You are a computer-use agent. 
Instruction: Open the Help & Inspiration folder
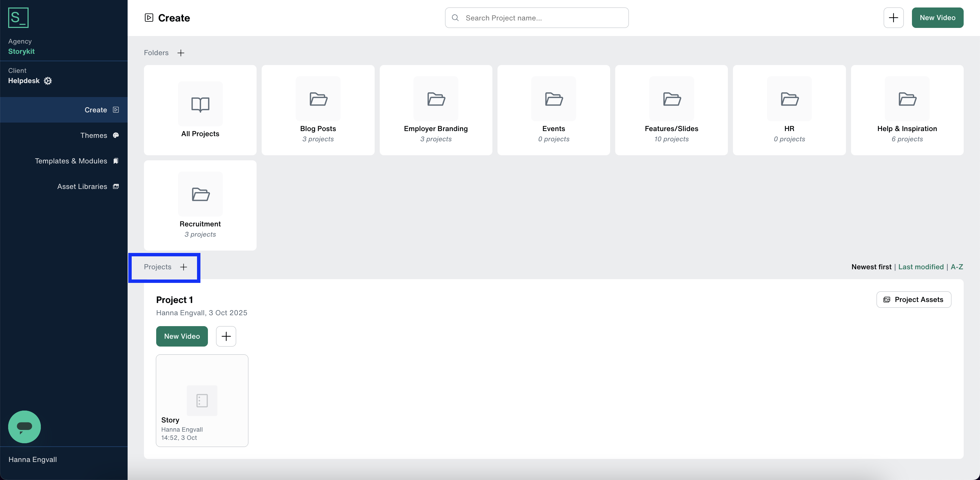tap(907, 110)
